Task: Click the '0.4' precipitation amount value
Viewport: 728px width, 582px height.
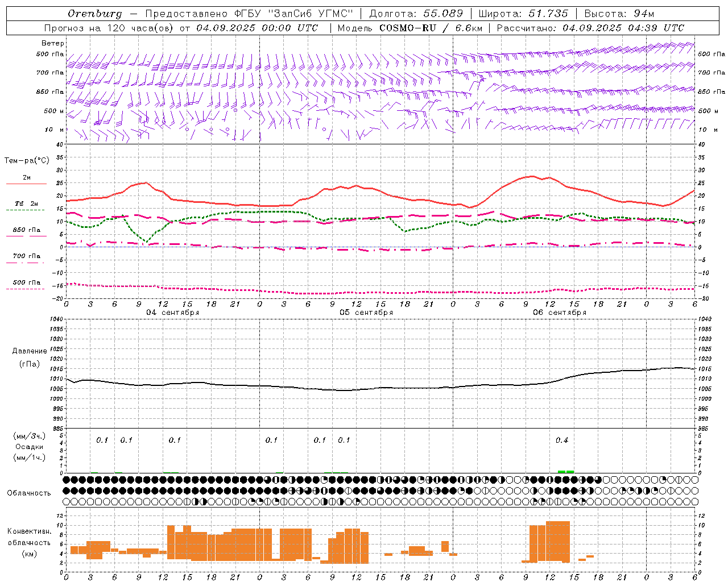Action: (x=562, y=440)
